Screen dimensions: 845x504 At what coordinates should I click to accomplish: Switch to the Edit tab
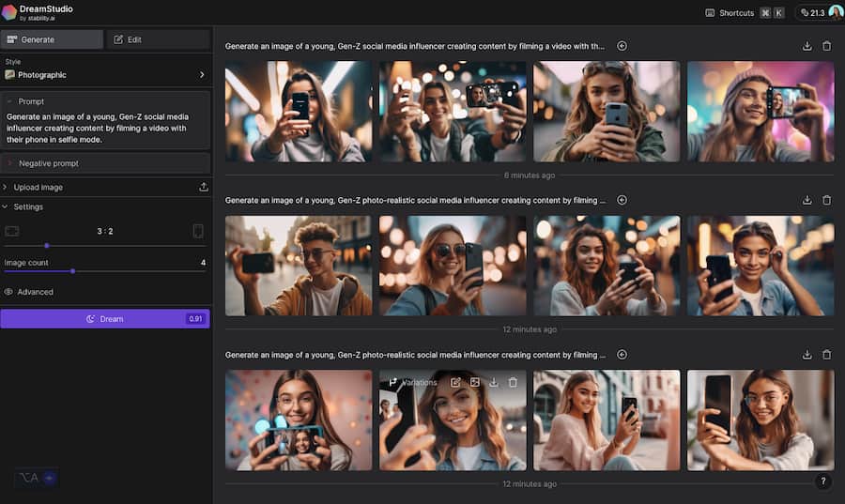(158, 39)
